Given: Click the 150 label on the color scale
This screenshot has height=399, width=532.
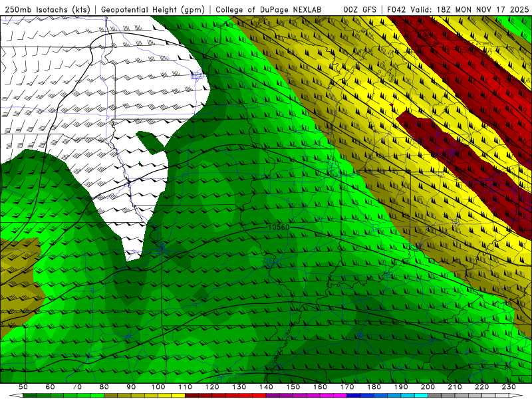Looking at the screenshot, I should pyautogui.click(x=293, y=387).
